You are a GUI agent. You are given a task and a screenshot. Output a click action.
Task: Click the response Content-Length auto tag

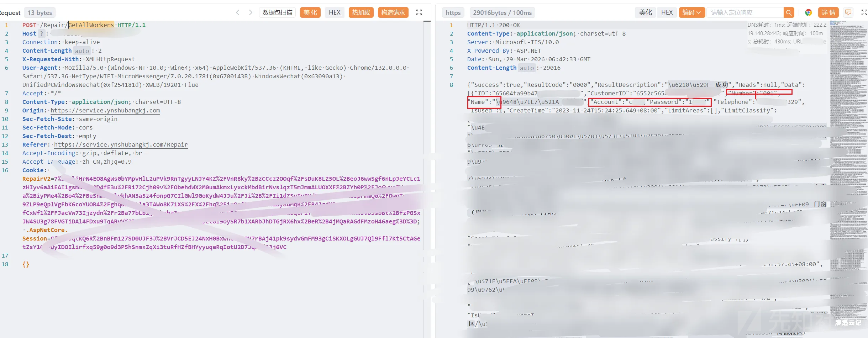pos(526,68)
